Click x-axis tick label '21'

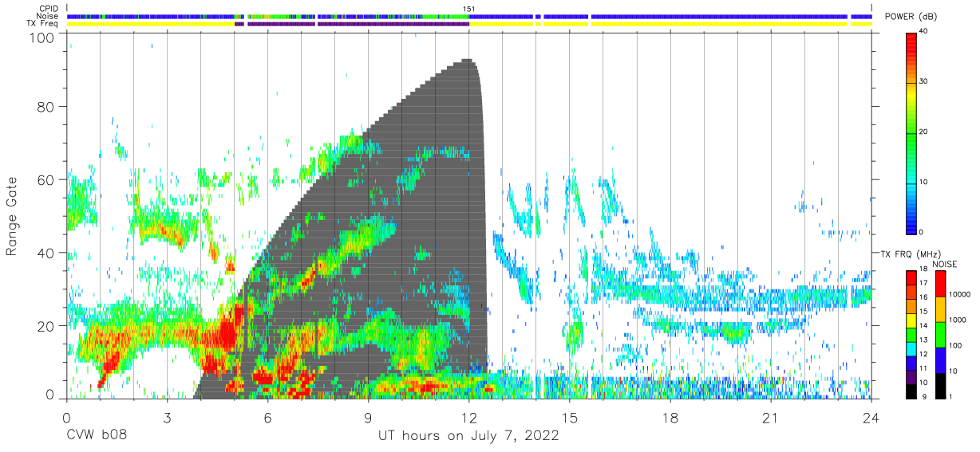click(771, 418)
